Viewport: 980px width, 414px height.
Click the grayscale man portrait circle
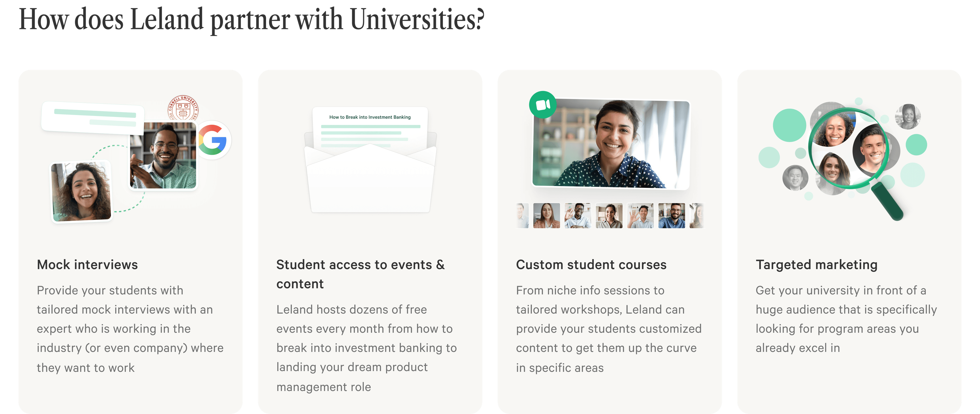coord(795,178)
